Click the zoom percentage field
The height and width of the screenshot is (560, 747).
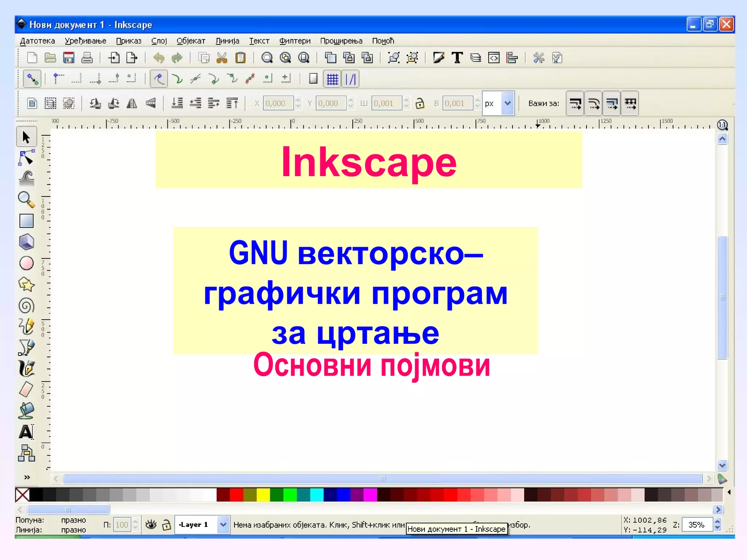(x=696, y=525)
